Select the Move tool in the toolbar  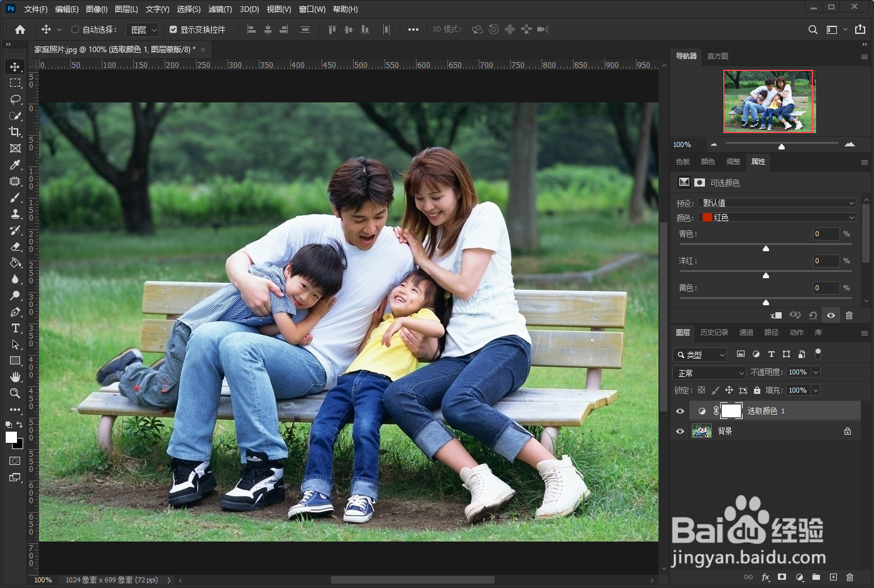pos(15,67)
